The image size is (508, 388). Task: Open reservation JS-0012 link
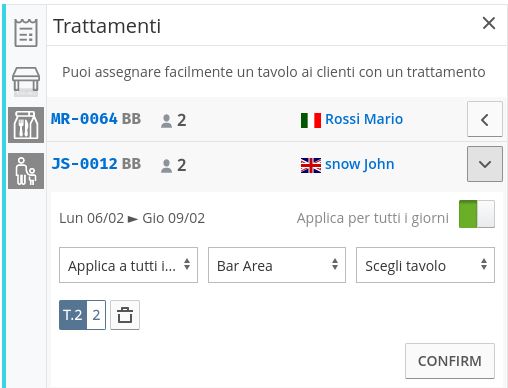coord(84,164)
